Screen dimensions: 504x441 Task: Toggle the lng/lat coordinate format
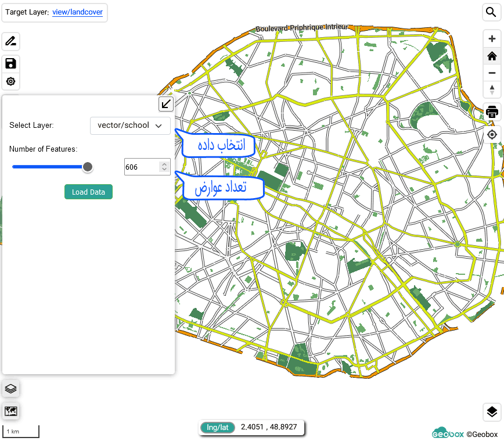218,428
